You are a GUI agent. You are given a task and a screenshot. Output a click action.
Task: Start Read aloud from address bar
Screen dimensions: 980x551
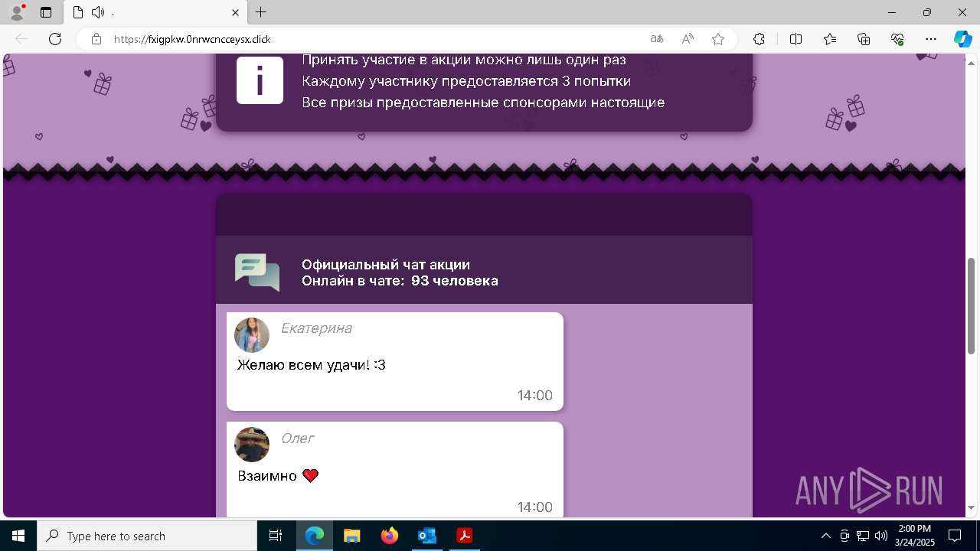click(x=688, y=39)
